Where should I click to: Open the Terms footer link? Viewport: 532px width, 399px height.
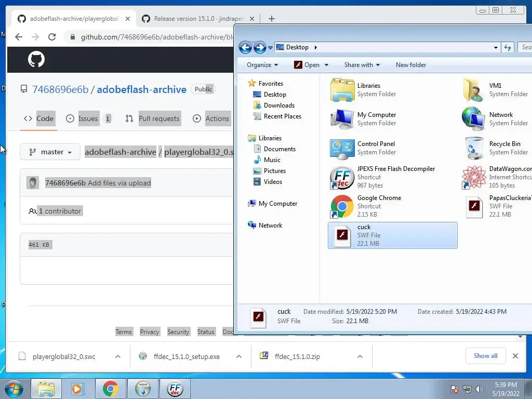pyautogui.click(x=124, y=332)
